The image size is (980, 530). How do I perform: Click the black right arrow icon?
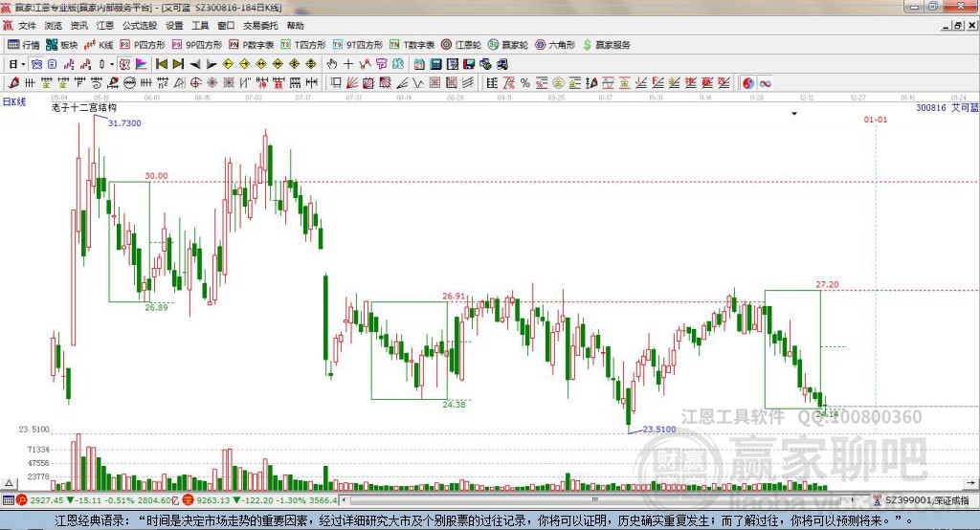pyautogui.click(x=212, y=64)
